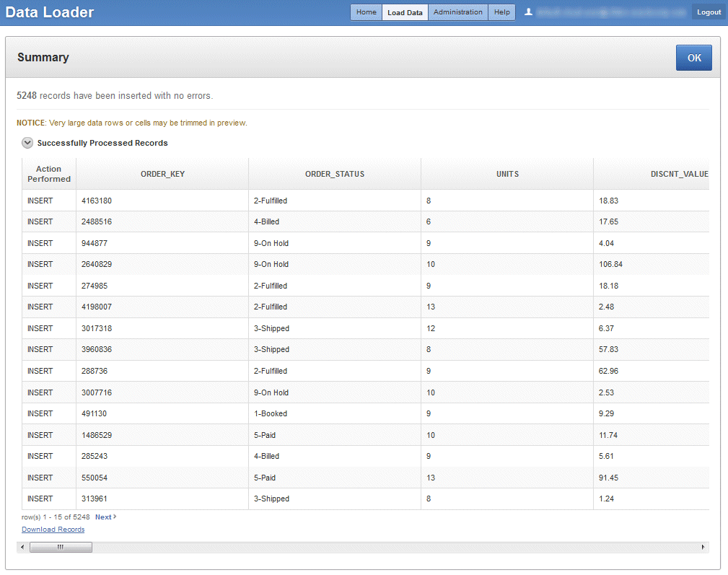
Task: Switch to Load Data tab
Action: [x=405, y=12]
